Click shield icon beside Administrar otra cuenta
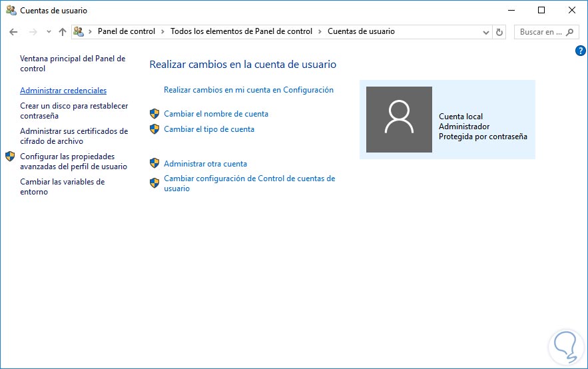The width and height of the screenshot is (588, 369). tap(154, 163)
